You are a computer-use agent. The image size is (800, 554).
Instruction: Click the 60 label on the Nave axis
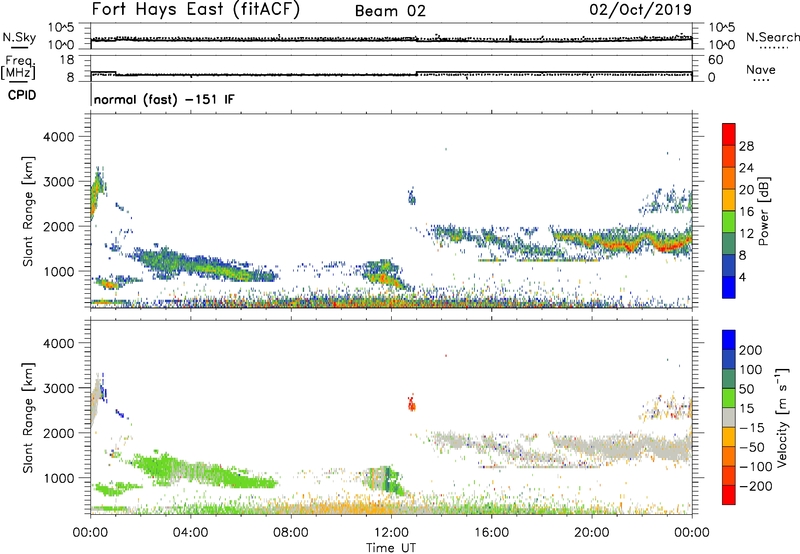(715, 60)
